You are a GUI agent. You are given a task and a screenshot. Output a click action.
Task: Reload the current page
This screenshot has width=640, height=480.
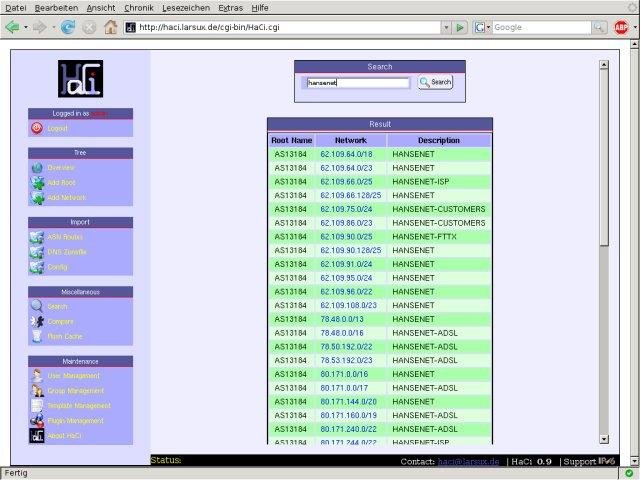tap(68, 27)
